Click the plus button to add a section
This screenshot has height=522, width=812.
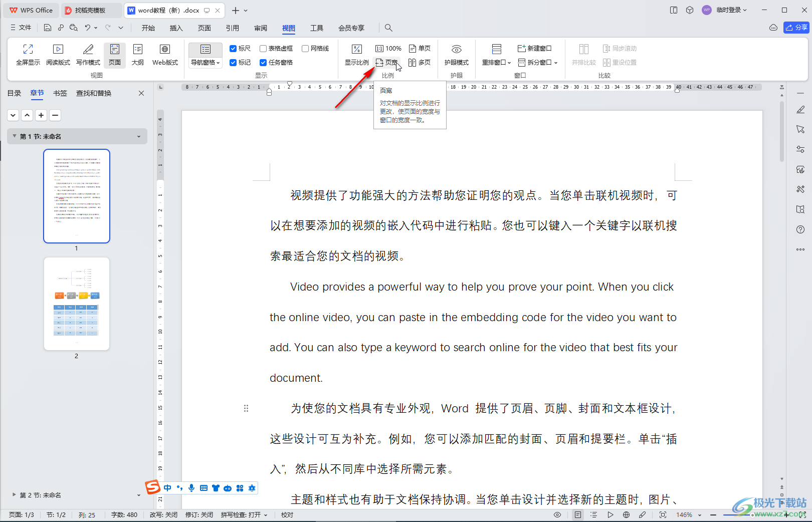pyautogui.click(x=41, y=115)
